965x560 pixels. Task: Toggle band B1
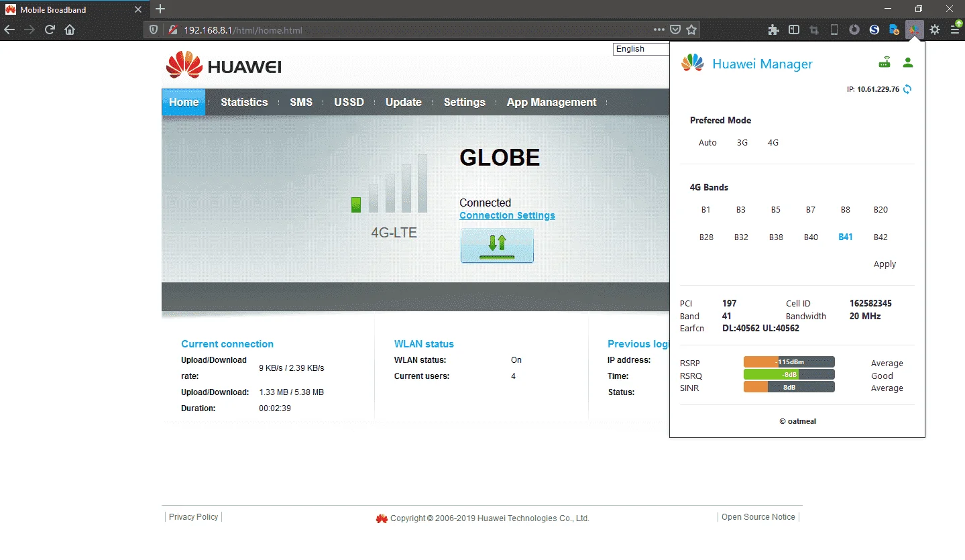point(706,210)
